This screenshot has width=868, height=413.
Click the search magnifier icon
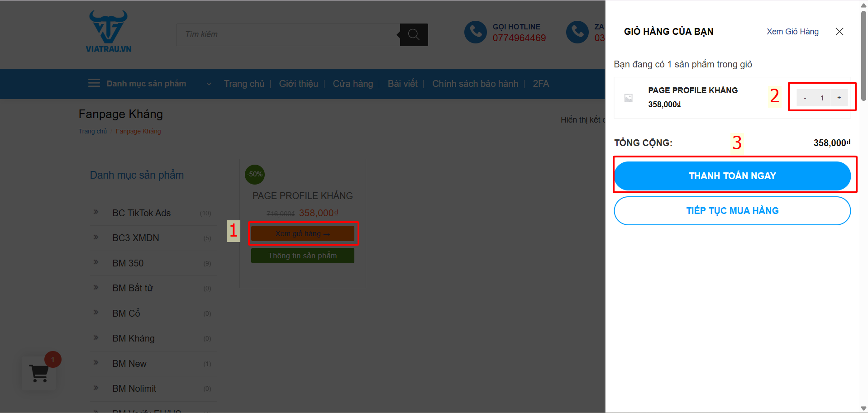coord(414,35)
